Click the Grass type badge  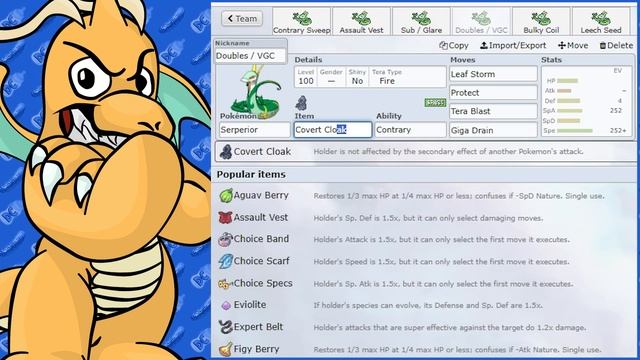tap(435, 102)
